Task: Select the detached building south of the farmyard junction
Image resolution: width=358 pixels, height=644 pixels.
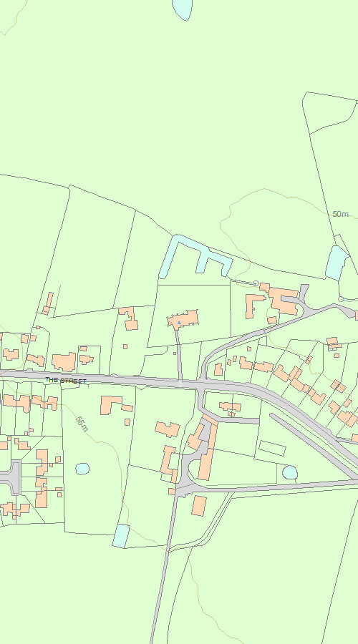Action: tap(199, 506)
